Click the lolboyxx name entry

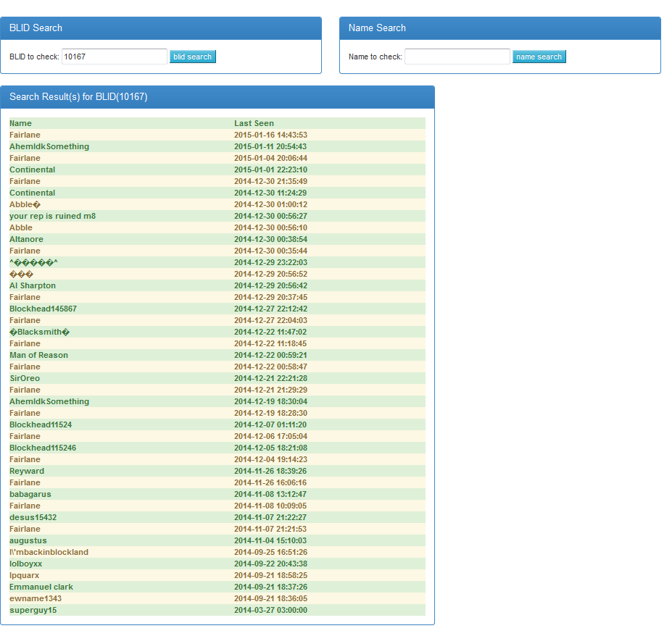pyautogui.click(x=25, y=564)
